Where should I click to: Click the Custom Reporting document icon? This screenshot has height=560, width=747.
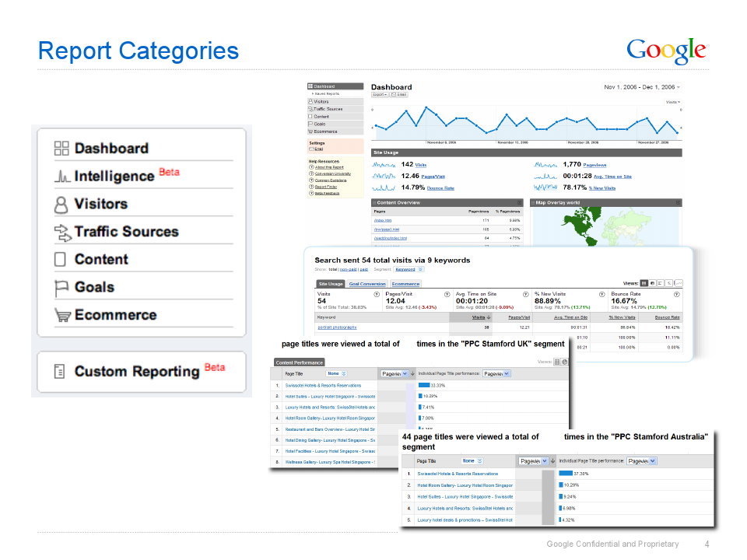pyautogui.click(x=60, y=372)
